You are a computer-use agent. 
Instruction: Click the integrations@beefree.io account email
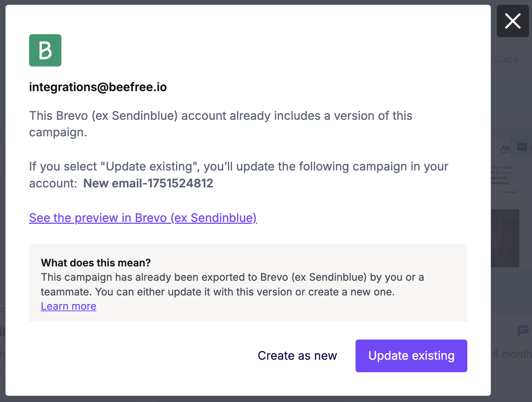[98, 87]
